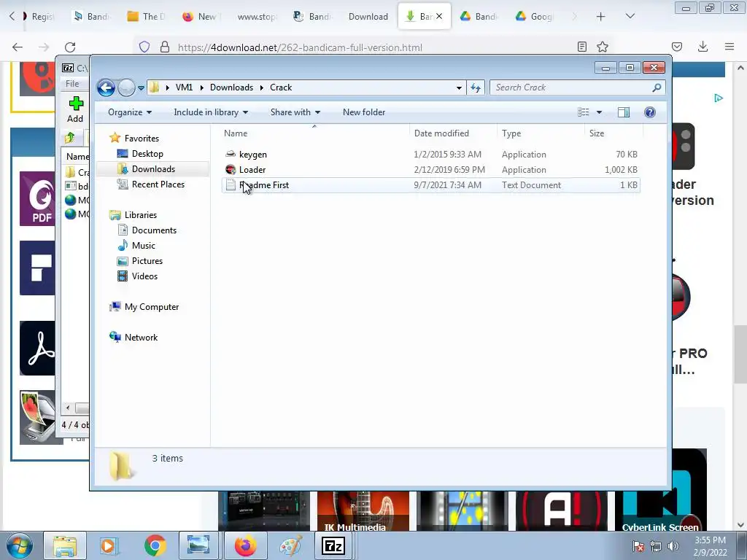Click the change view icon
Screen dimensions: 747x560
pos(583,112)
